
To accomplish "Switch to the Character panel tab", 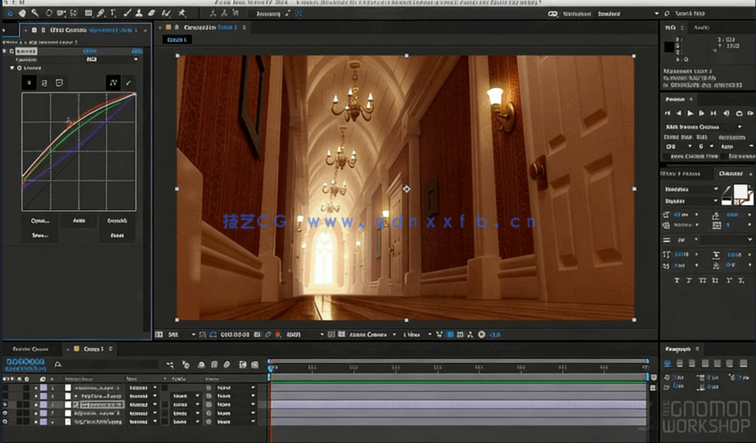I will 731,174.
